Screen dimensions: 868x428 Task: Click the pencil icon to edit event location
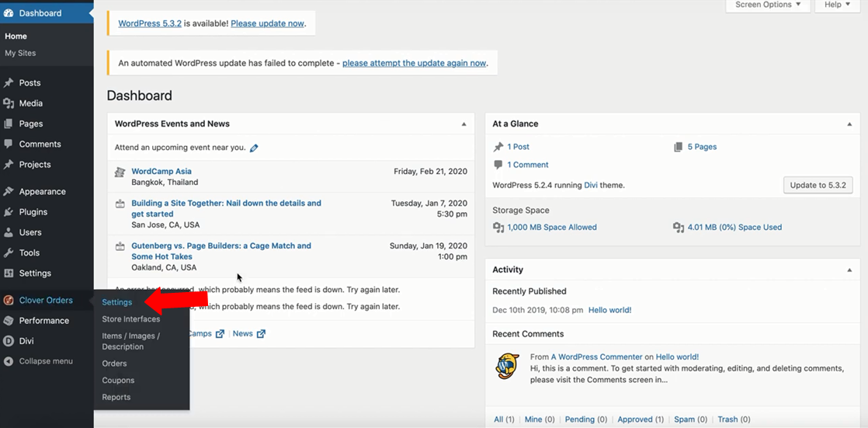click(x=254, y=148)
